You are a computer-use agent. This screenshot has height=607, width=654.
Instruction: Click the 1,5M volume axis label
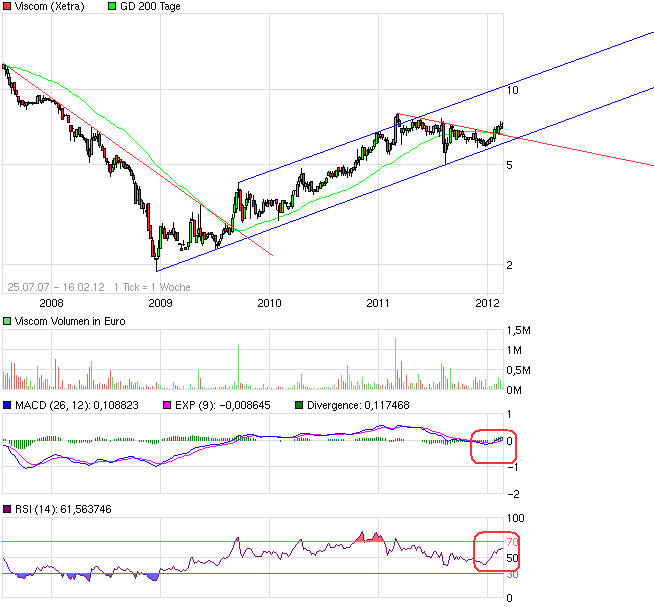tap(518, 330)
